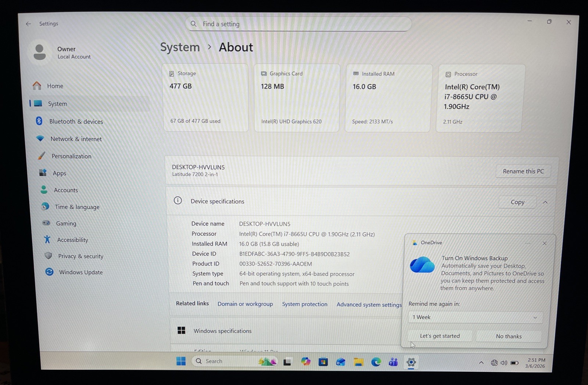Select the Device ID value text
Screen dimensions: 588x385
(294, 254)
